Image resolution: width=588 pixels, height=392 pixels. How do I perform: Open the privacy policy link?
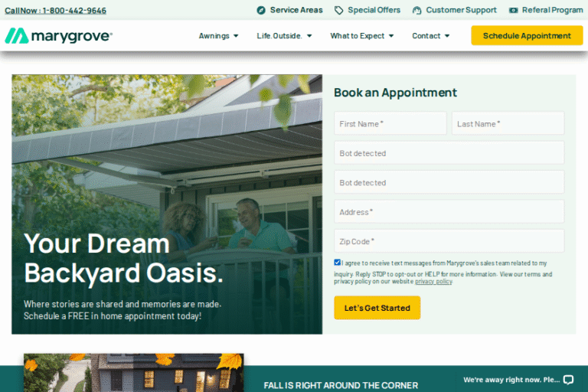(x=433, y=281)
